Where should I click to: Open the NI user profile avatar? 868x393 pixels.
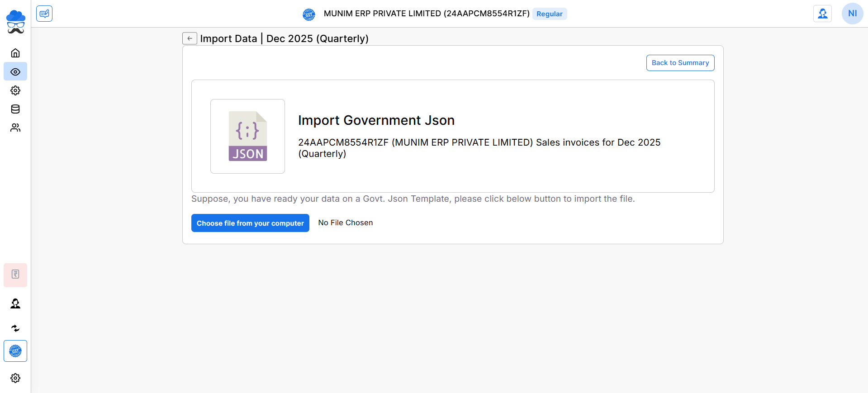pyautogui.click(x=852, y=14)
